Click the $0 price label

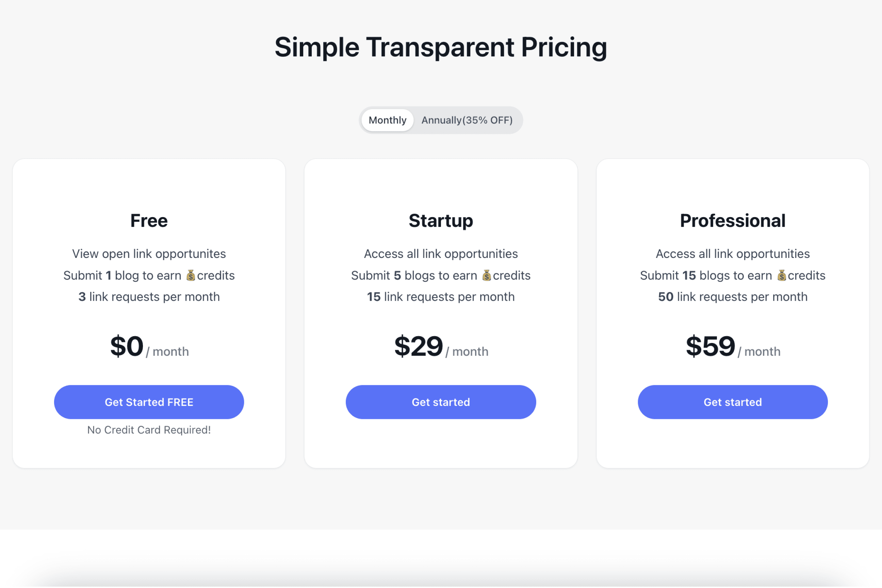pos(127,346)
